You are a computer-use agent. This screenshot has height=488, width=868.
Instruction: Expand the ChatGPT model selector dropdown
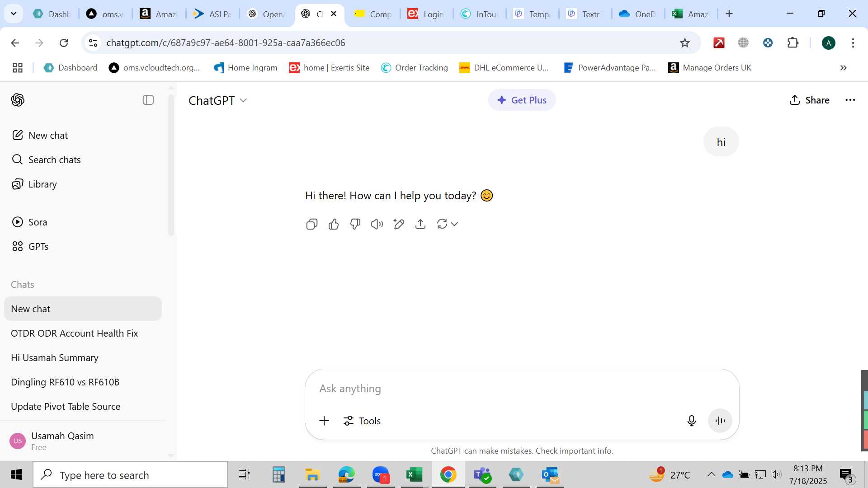click(x=218, y=100)
